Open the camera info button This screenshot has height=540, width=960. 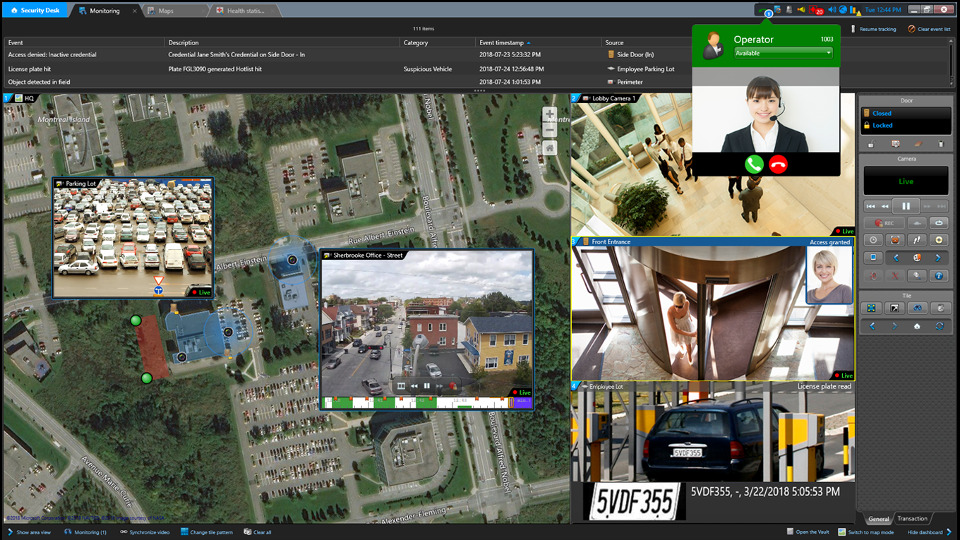[939, 276]
